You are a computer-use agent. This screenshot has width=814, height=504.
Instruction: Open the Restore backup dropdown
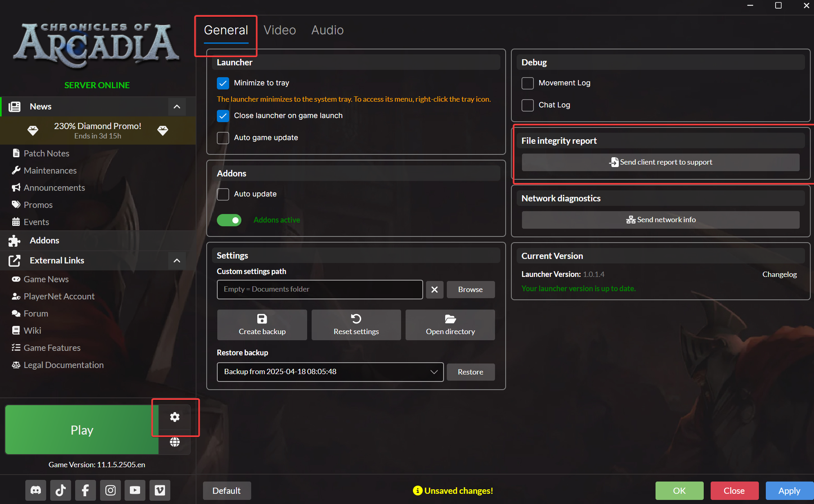coord(330,372)
